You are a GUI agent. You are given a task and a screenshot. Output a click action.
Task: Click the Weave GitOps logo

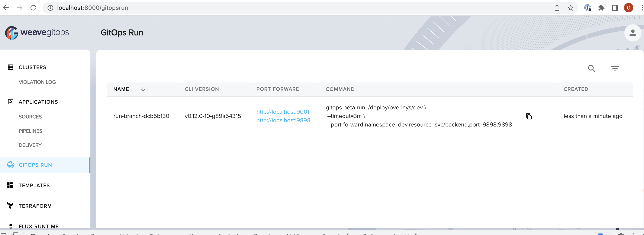coord(37,32)
